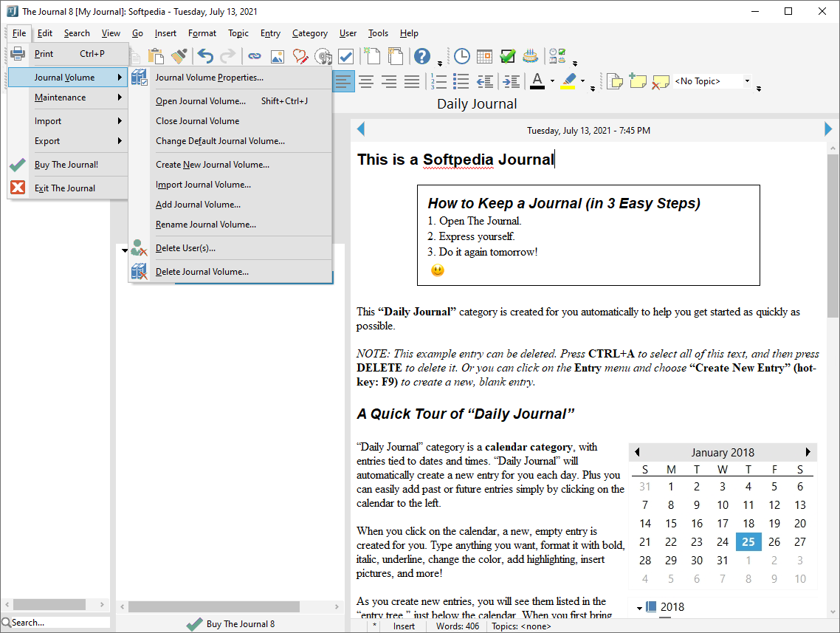Go to previous entry with left blue arrow
840x633 pixels.
coord(360,129)
